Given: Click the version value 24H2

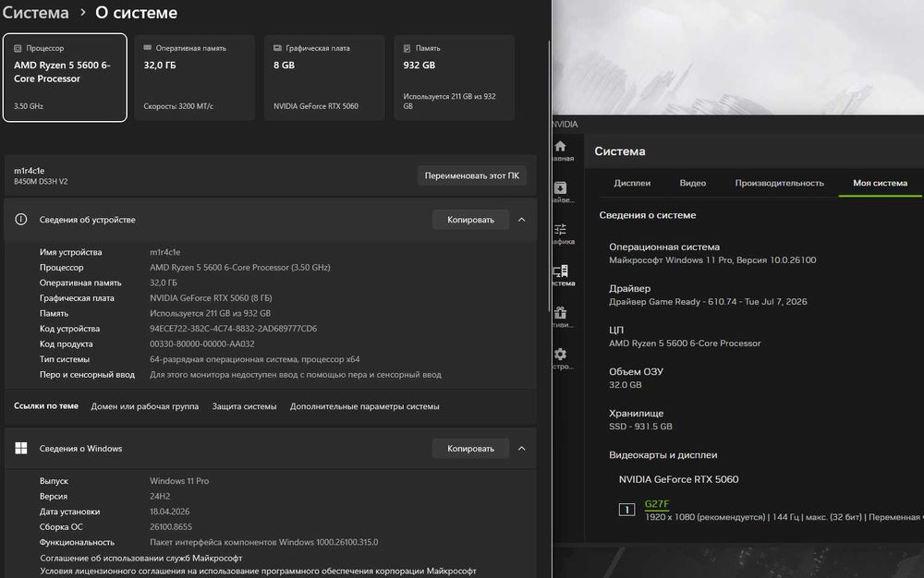Looking at the screenshot, I should [x=160, y=496].
